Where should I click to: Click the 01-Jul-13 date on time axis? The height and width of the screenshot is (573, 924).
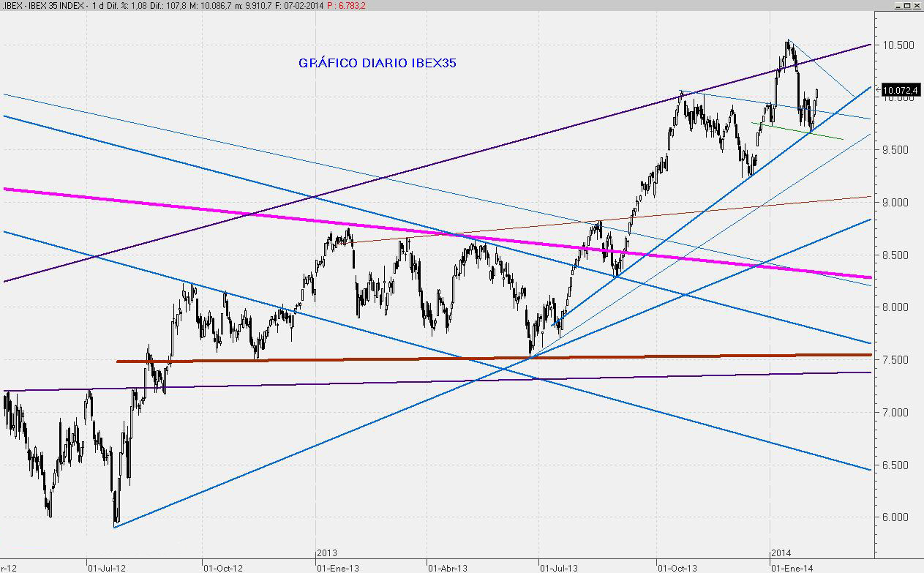click(558, 566)
